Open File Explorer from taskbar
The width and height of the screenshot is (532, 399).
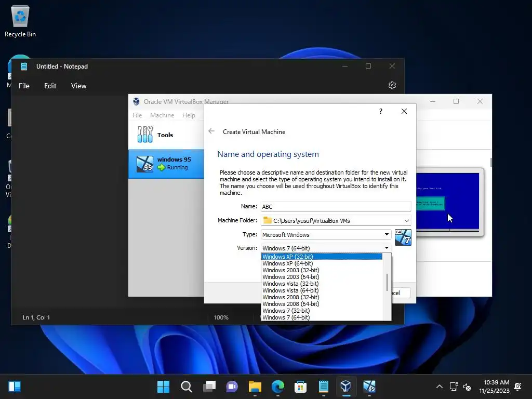[x=255, y=387]
